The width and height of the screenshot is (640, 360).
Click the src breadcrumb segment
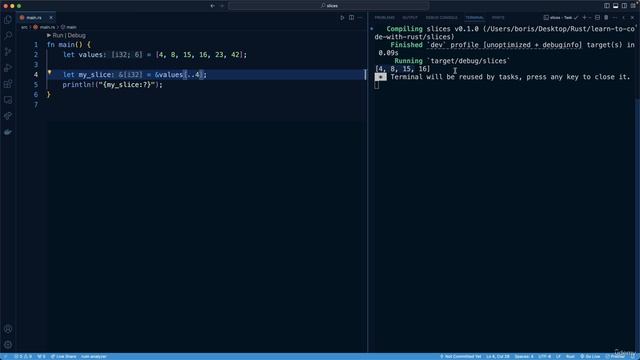(24, 27)
